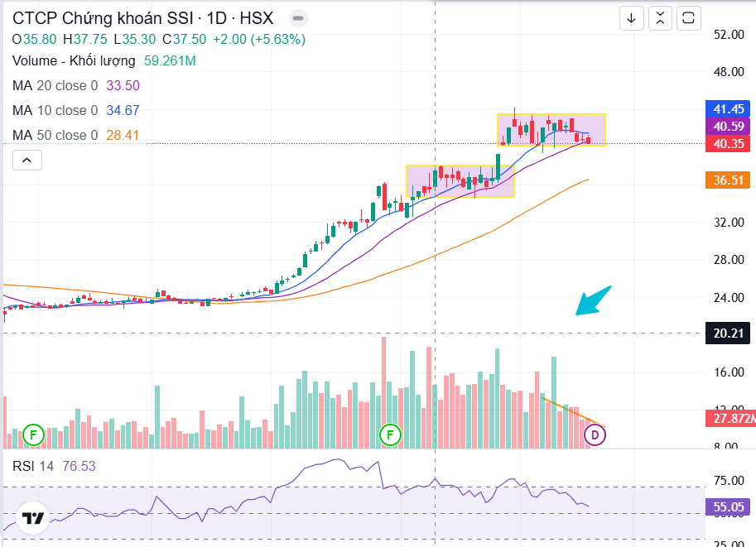
Task: Select the MA 20 close indicator legend
Action: pos(55,85)
